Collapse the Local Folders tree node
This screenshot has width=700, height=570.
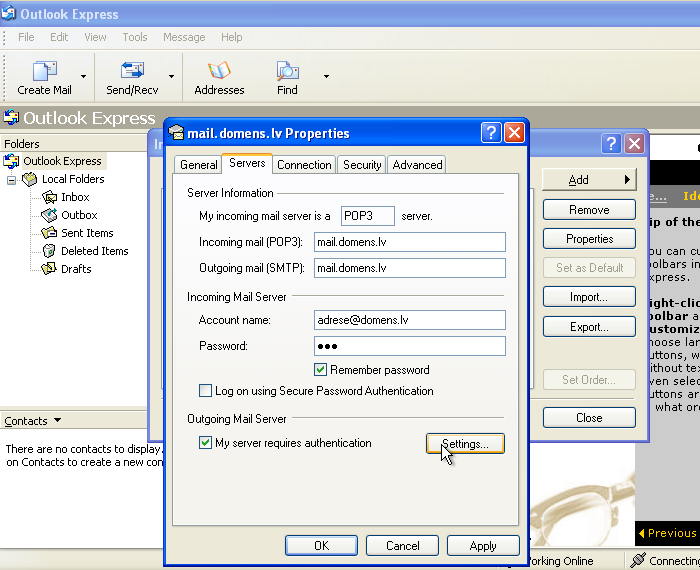pyautogui.click(x=12, y=180)
